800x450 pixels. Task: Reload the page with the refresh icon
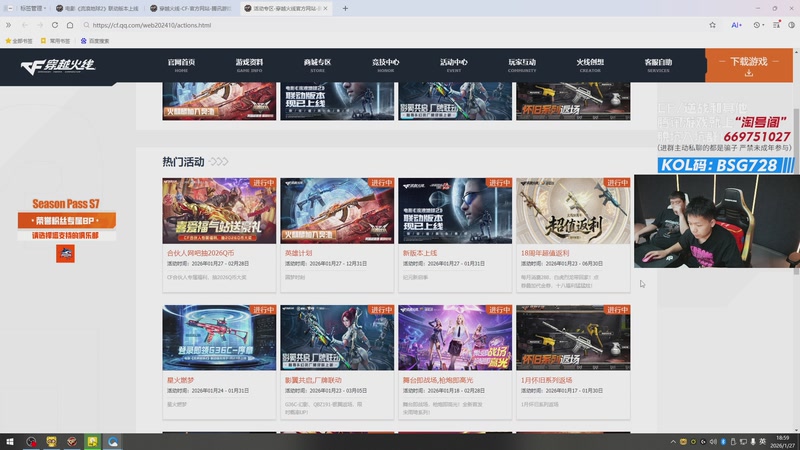coord(55,24)
